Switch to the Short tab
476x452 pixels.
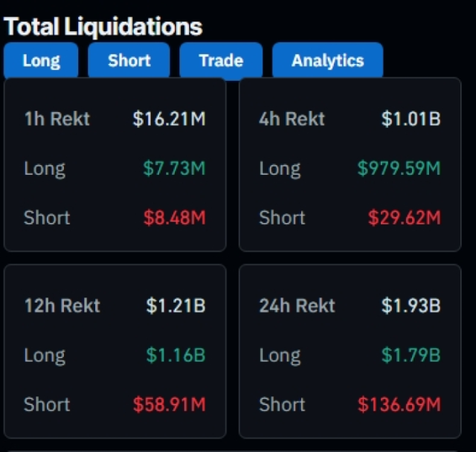coord(129,61)
